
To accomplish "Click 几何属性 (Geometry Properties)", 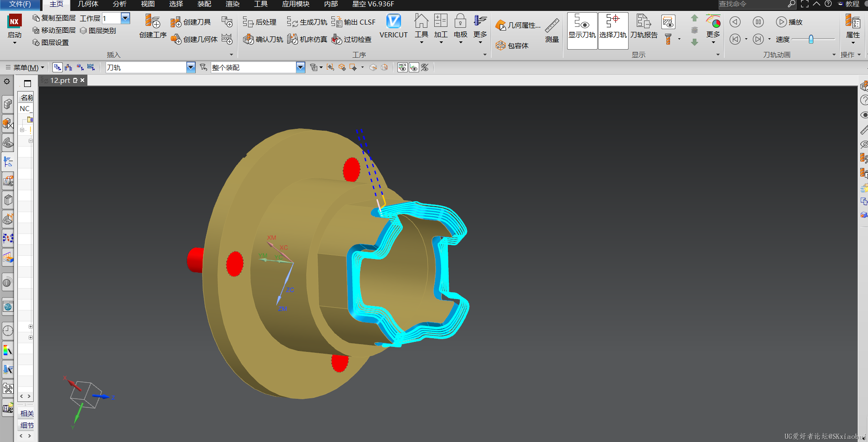I will [518, 25].
